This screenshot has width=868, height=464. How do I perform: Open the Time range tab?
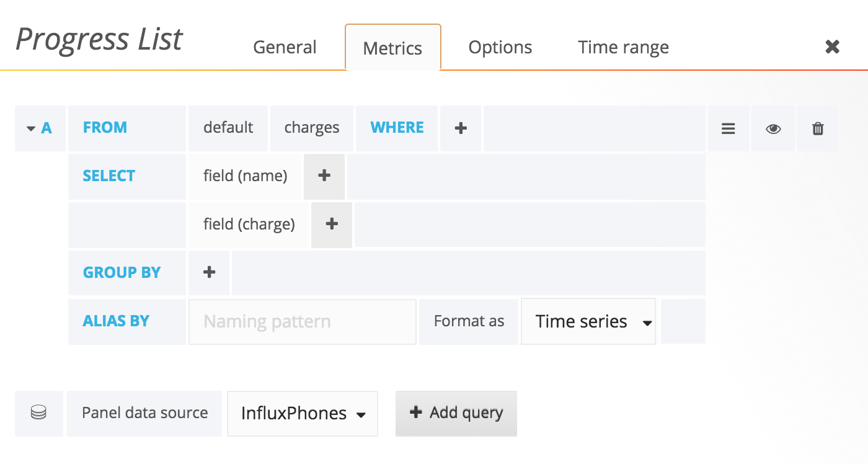coord(623,47)
